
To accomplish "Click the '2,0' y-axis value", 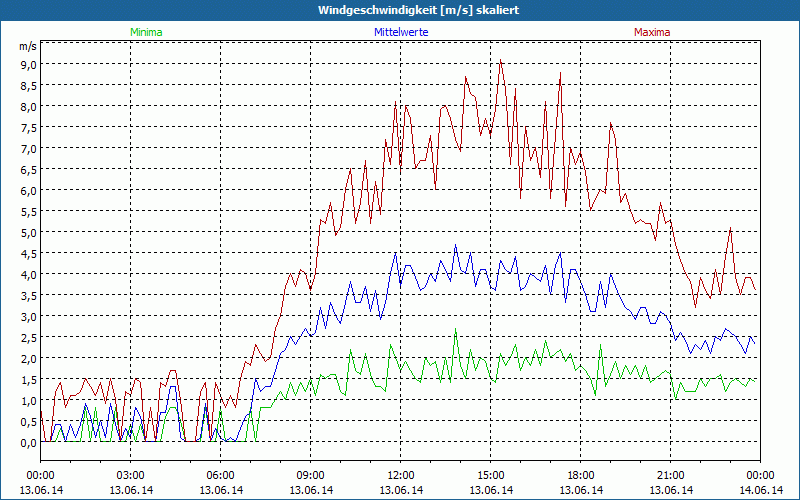I will click(29, 359).
